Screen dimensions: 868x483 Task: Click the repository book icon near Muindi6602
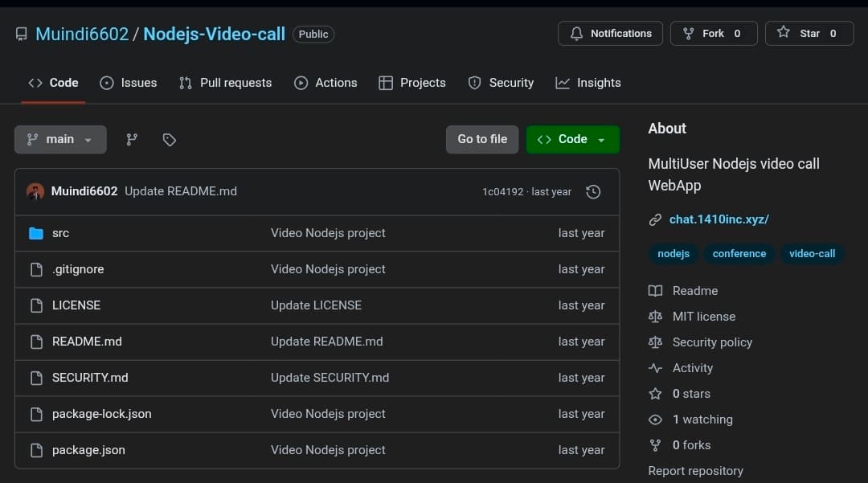coord(20,34)
